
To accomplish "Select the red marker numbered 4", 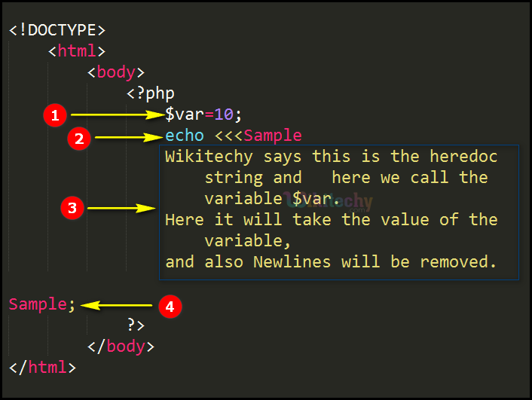I will (x=170, y=306).
